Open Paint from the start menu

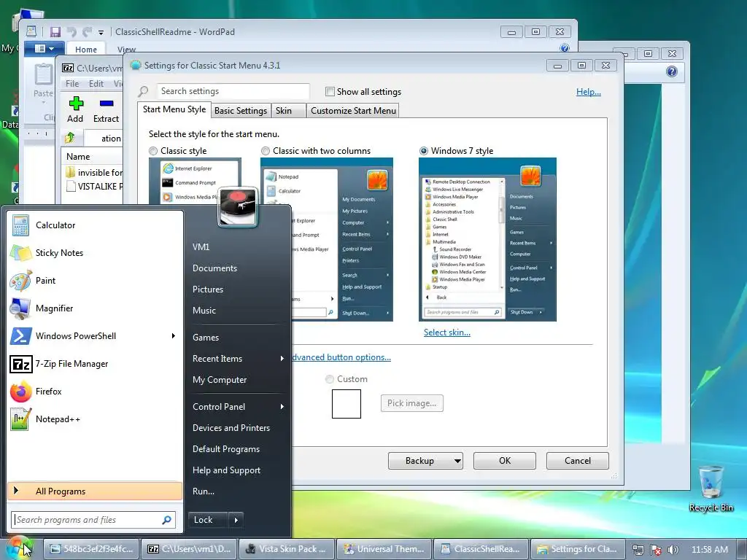(x=96, y=281)
